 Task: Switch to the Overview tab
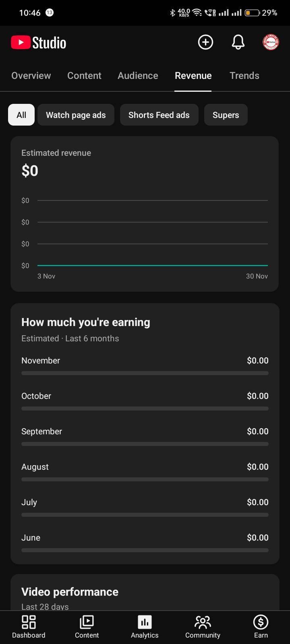point(31,76)
